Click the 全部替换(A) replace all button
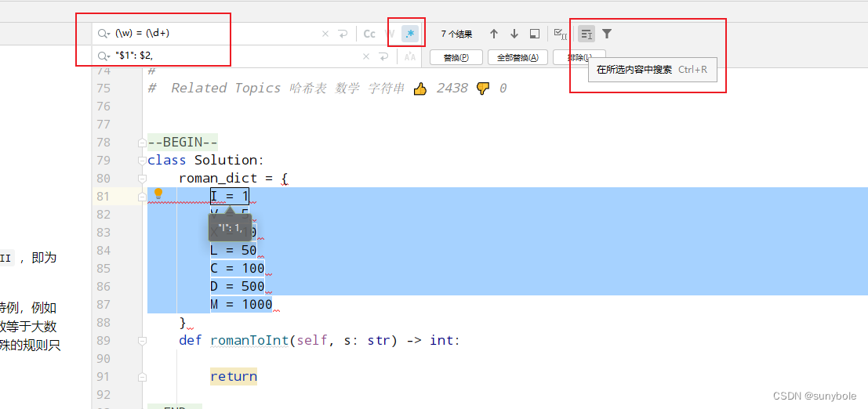 [x=518, y=57]
